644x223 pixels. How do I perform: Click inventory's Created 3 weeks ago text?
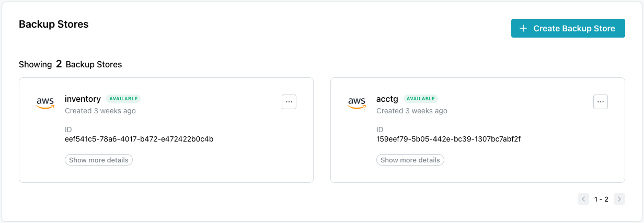tap(100, 111)
